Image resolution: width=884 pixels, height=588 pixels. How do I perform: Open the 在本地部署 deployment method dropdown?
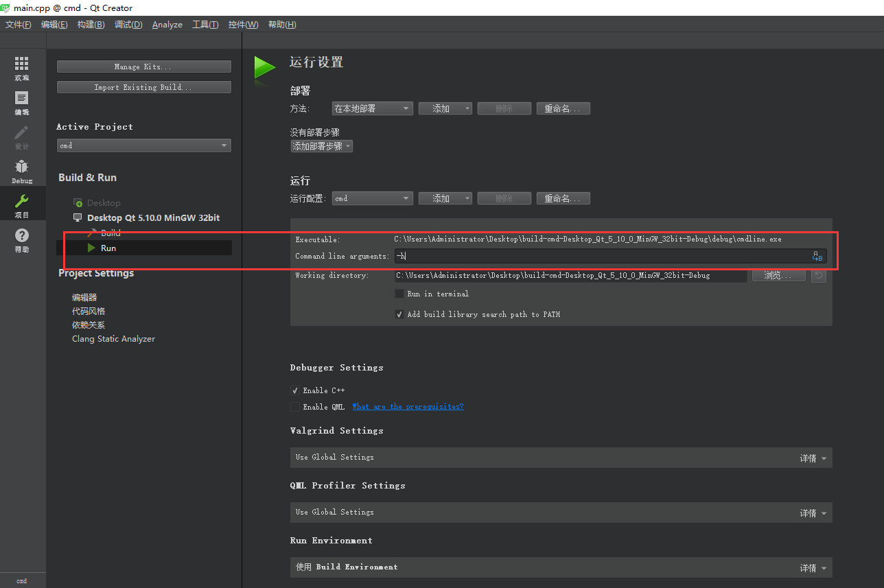pos(372,108)
